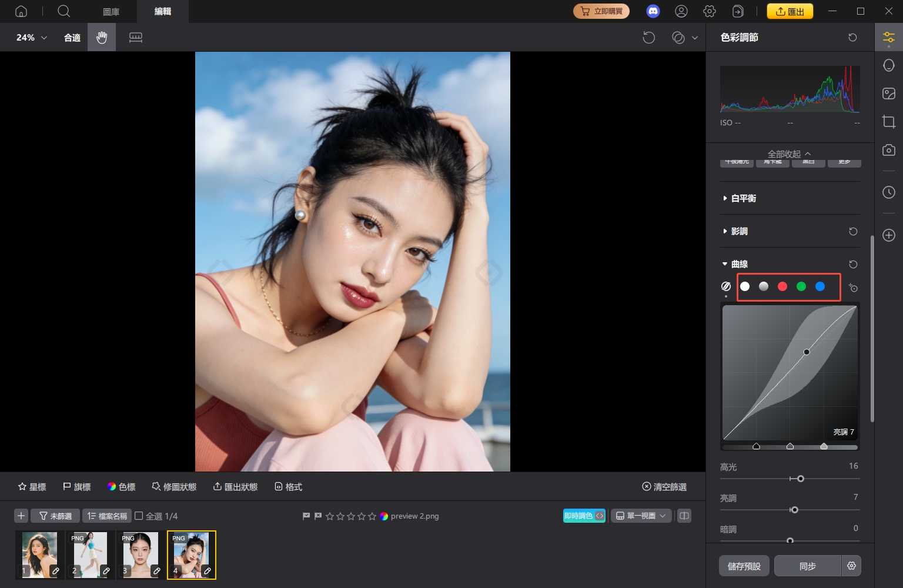Open the 格式 format filter menu

click(288, 486)
